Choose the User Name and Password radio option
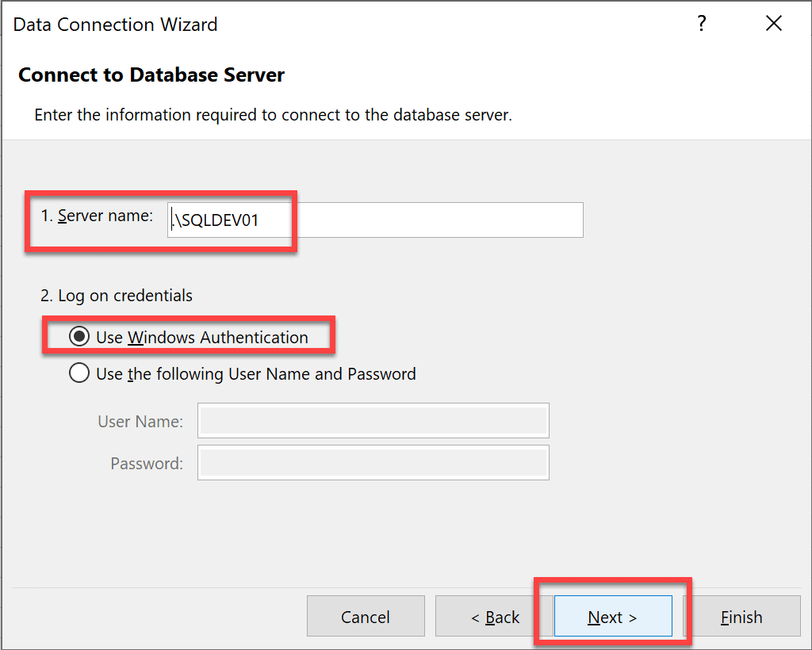Viewport: 812px width, 650px height. (79, 373)
